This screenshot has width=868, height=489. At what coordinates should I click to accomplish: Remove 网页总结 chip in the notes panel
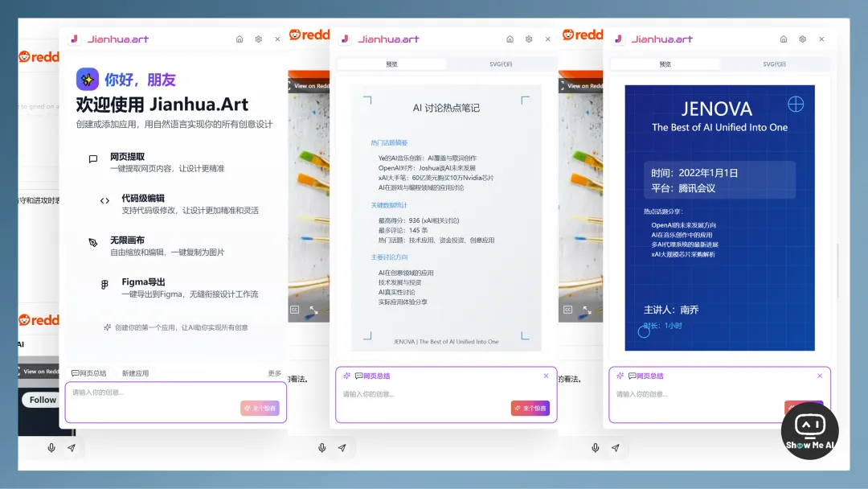click(x=546, y=376)
